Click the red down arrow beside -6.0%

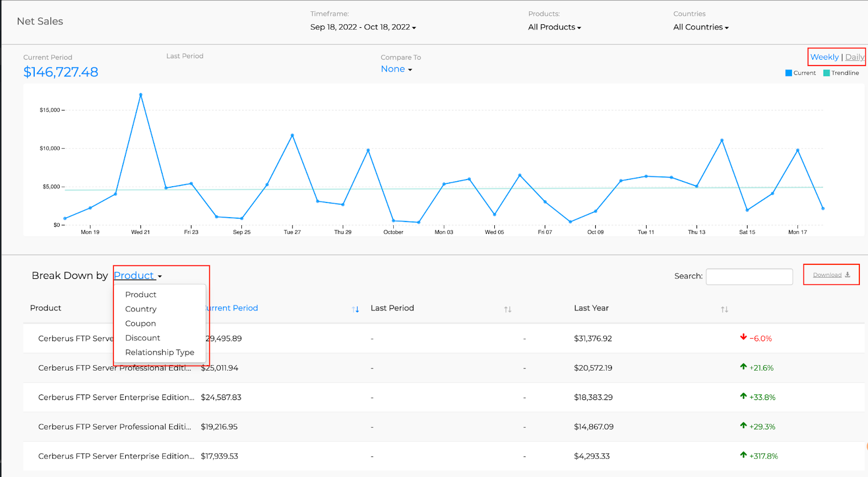(743, 337)
